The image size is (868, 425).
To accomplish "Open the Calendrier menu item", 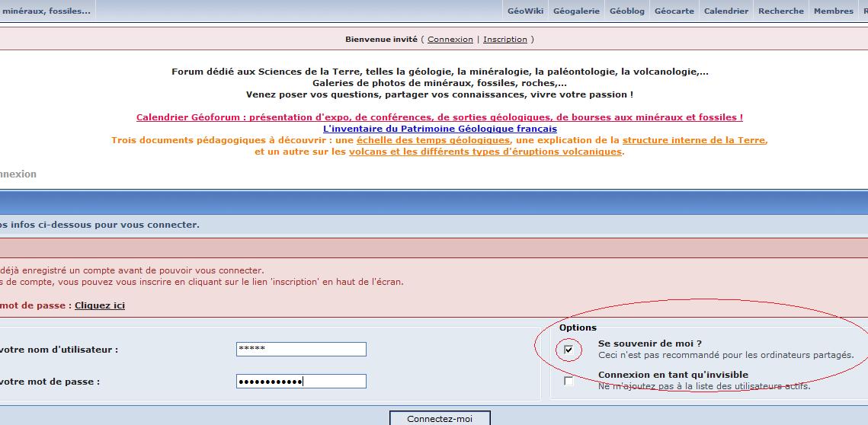I will [725, 11].
